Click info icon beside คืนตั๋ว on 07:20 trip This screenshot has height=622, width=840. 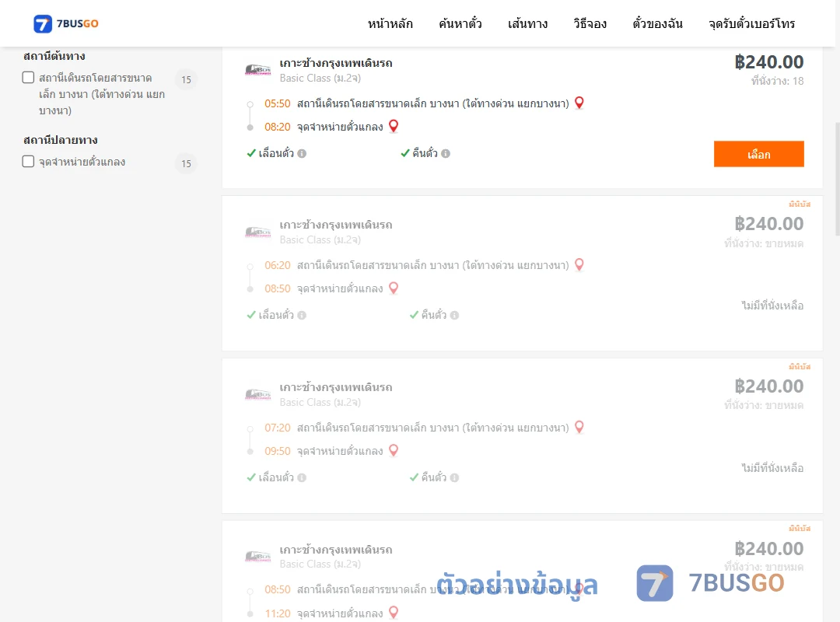[x=454, y=478]
